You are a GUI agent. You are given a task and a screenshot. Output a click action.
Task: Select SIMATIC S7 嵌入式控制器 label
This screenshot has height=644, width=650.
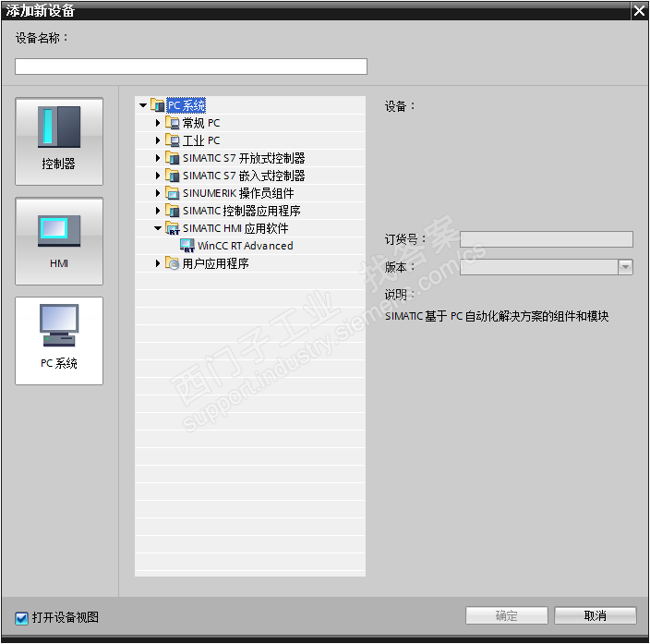pos(244,176)
